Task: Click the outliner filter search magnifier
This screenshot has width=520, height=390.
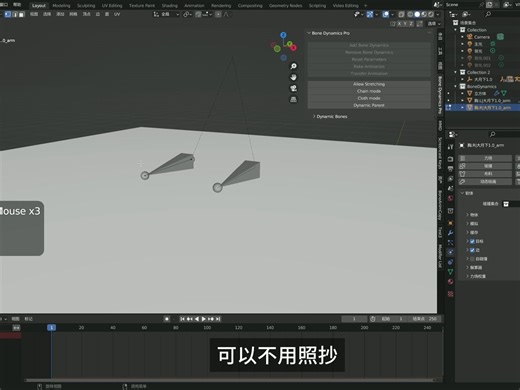Action: pyautogui.click(x=488, y=14)
